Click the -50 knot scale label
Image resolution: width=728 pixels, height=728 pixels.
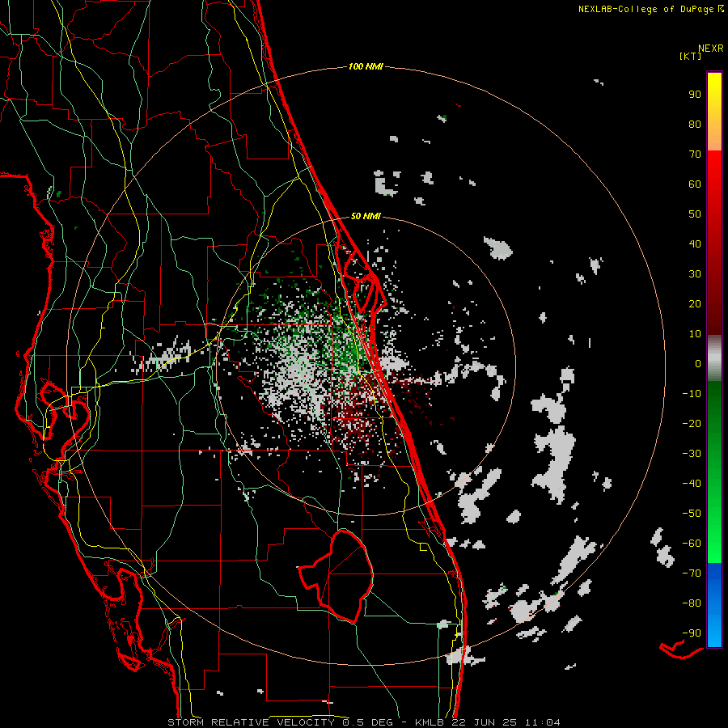coord(692,514)
